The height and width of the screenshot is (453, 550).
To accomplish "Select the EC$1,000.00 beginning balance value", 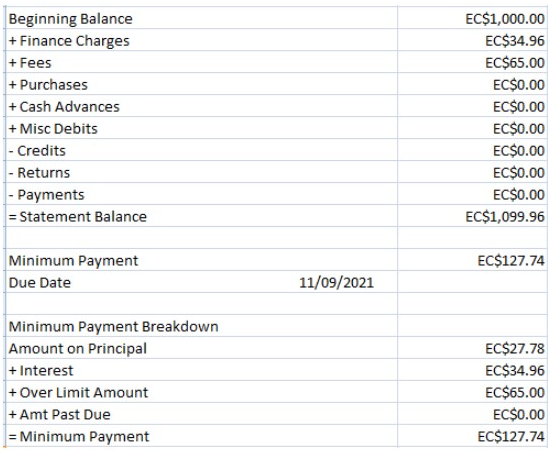I will 505,19.
